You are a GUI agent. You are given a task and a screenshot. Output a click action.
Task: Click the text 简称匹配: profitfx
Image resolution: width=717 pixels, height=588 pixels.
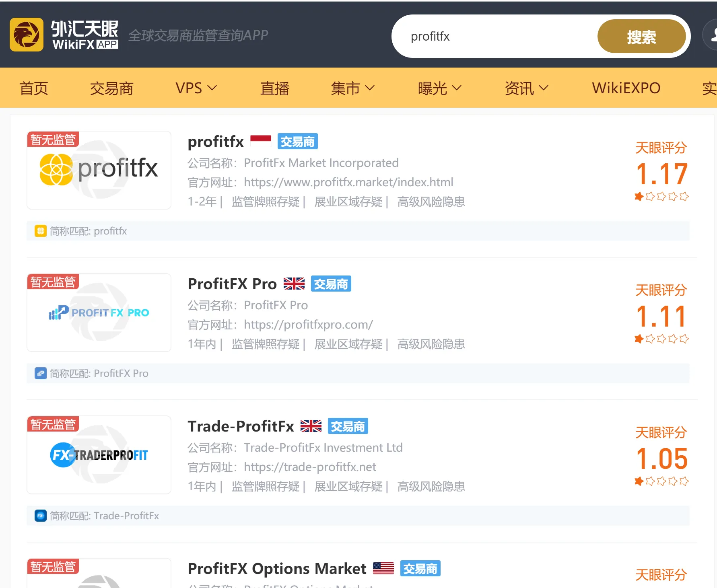[x=88, y=231]
